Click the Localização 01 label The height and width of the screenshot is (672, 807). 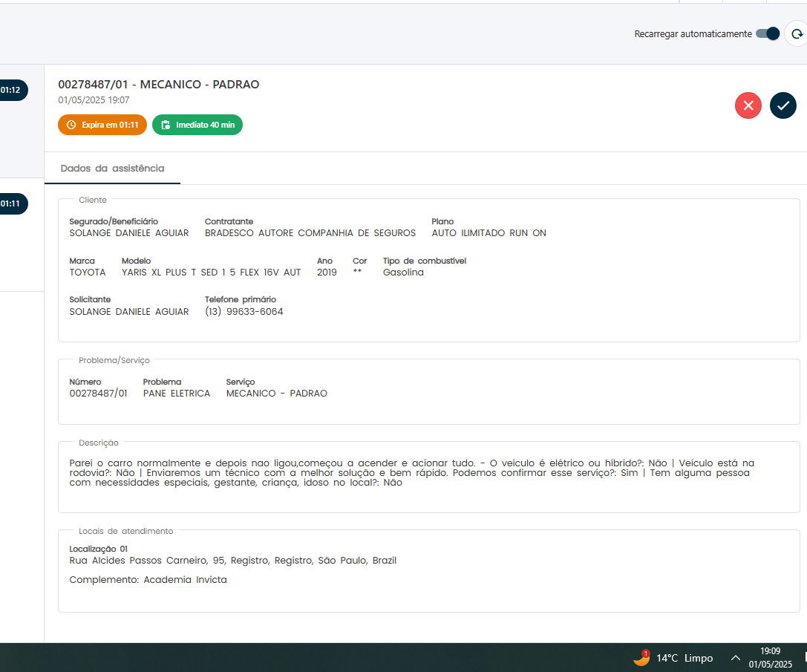coord(98,549)
